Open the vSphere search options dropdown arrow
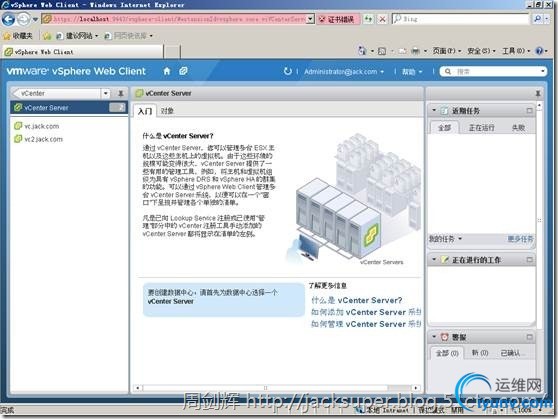558x419 pixels. 543,72
